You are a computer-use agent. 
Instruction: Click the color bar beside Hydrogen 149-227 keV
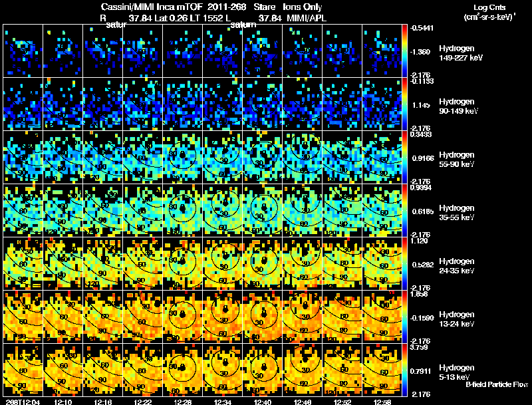coord(404,51)
